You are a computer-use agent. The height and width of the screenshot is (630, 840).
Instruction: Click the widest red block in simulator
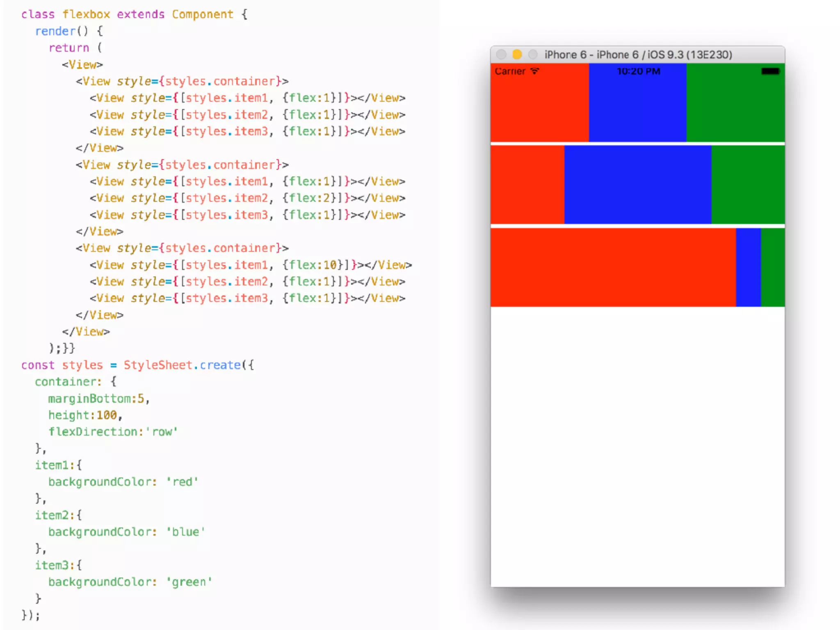[x=613, y=267]
